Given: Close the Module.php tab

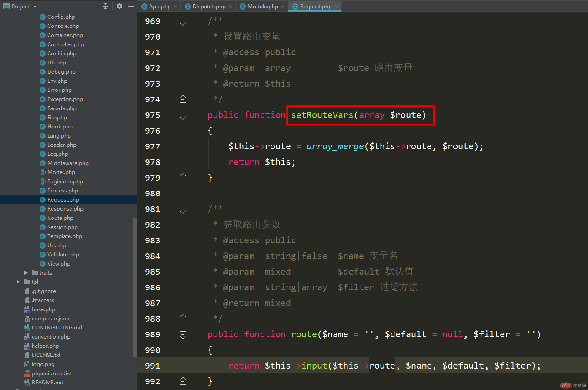Looking at the screenshot, I should [x=283, y=6].
